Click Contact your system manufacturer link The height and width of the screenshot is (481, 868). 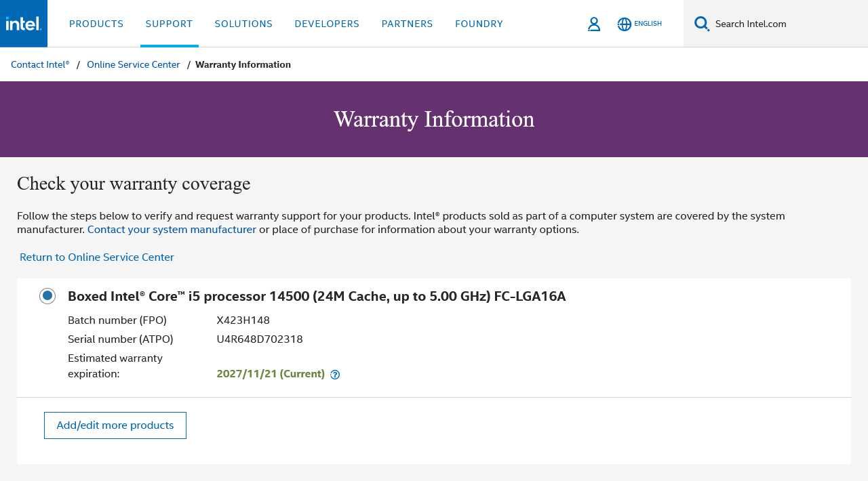click(x=172, y=230)
